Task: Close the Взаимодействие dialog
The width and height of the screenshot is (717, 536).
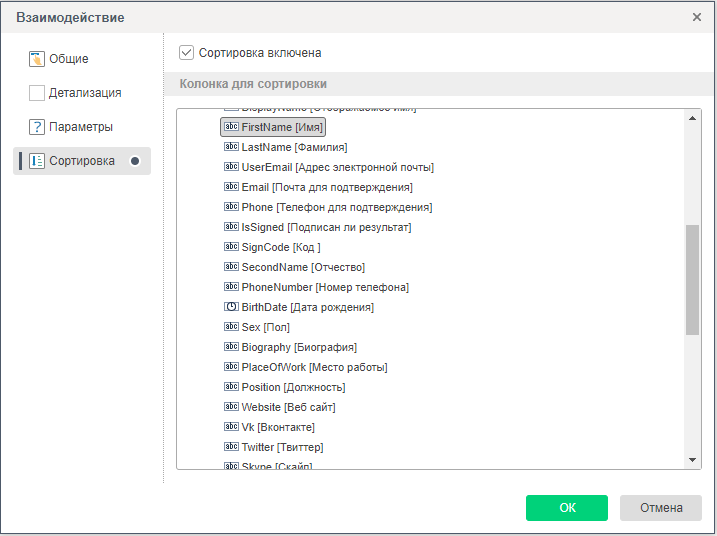Action: 697,17
